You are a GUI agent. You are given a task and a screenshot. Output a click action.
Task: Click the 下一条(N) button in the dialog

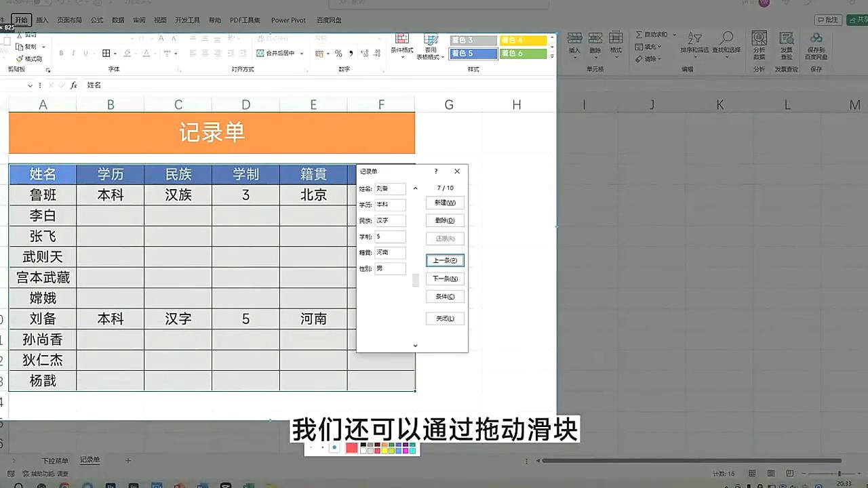click(x=444, y=278)
